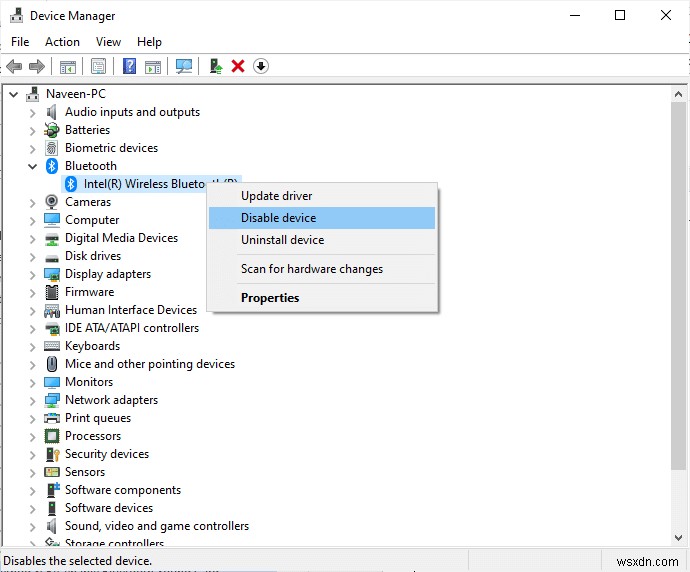Click the red X uninstall device icon
The image size is (690, 572).
click(238, 66)
